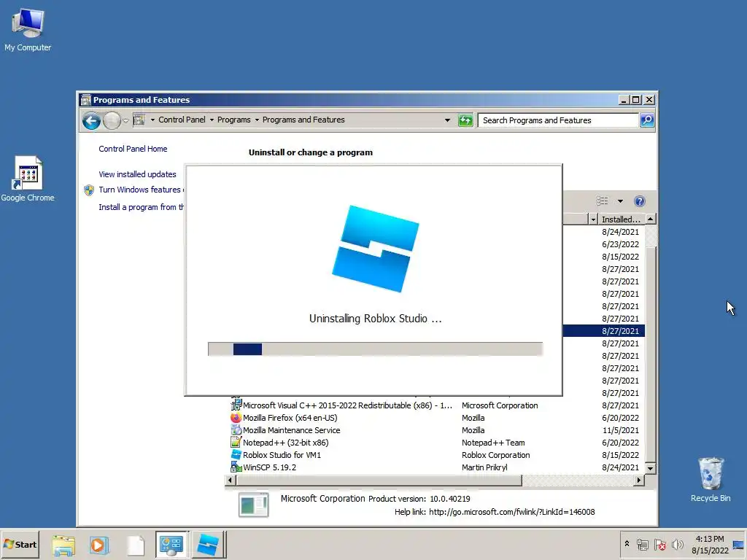The image size is (747, 560).
Task: Expand the Control Panel breadcrumb arrow
Action: [x=212, y=120]
